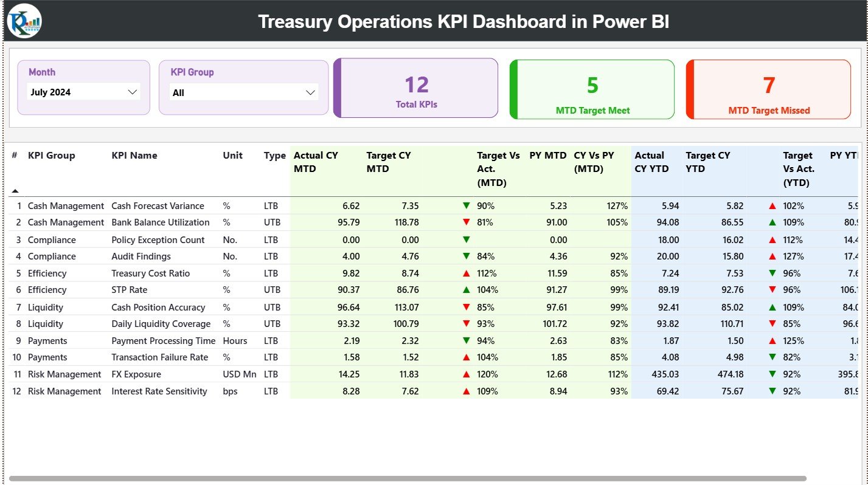
Task: Click green down triangle next to FX Exposure YTD 92%
Action: [771, 374]
